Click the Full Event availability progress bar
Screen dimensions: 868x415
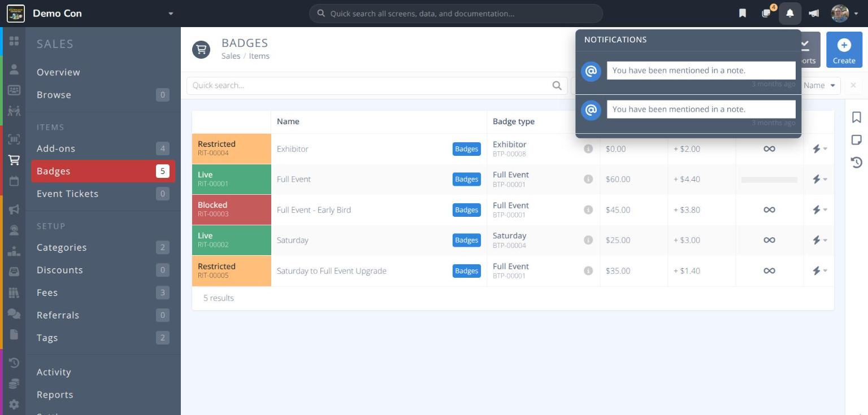tap(769, 180)
